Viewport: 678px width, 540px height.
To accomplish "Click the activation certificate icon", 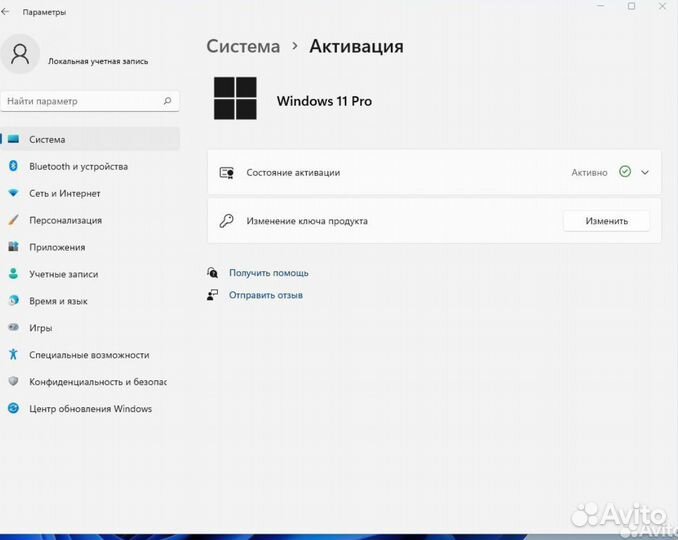I will coord(227,173).
